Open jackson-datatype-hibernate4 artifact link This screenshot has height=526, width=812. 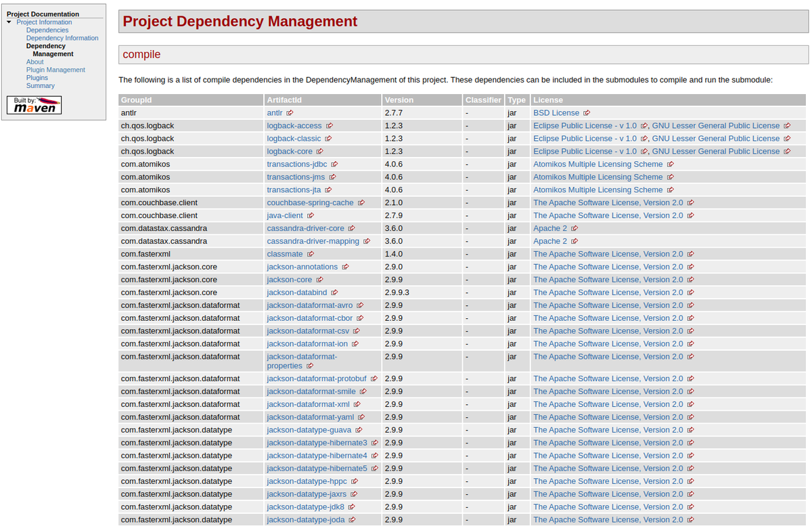click(x=317, y=456)
